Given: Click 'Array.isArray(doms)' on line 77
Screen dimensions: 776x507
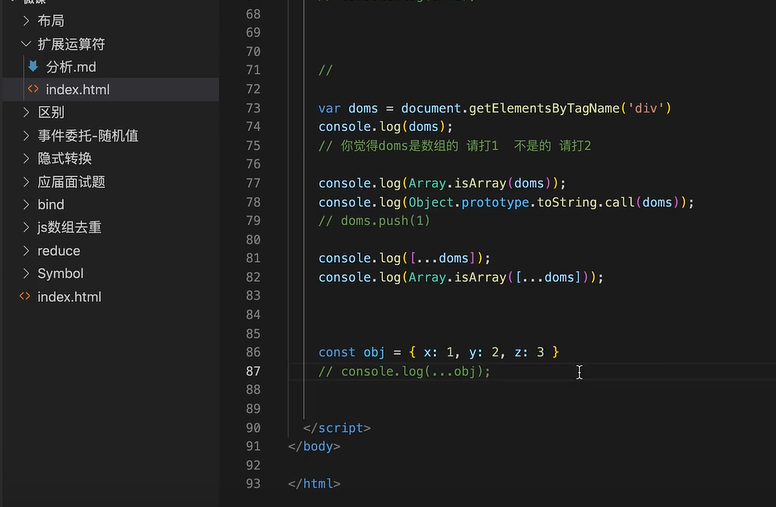Looking at the screenshot, I should tap(480, 183).
